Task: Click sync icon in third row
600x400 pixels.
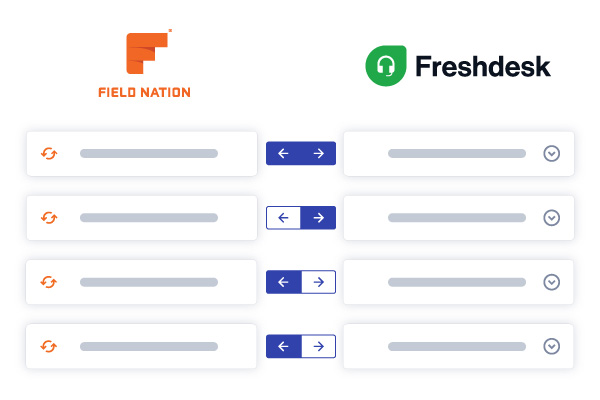Action: point(49,282)
